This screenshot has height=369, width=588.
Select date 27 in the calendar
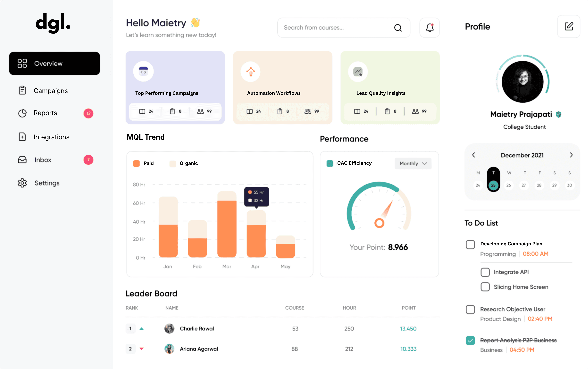pos(523,185)
